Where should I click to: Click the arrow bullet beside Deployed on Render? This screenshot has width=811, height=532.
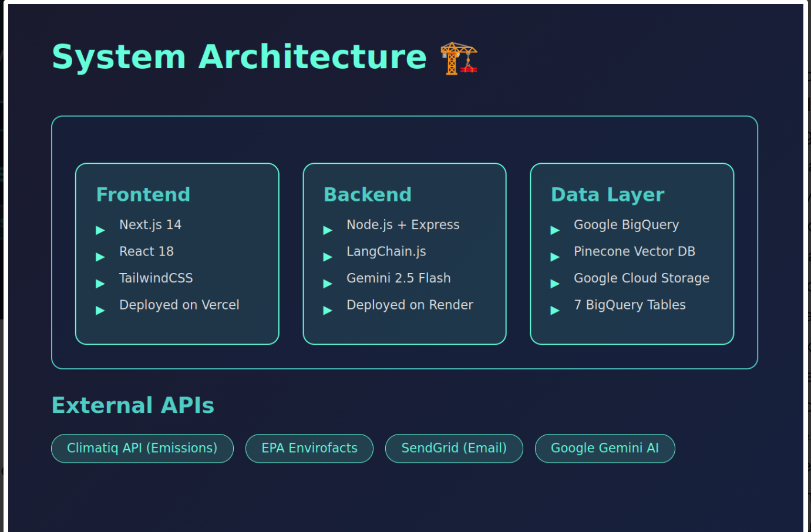[x=328, y=311]
